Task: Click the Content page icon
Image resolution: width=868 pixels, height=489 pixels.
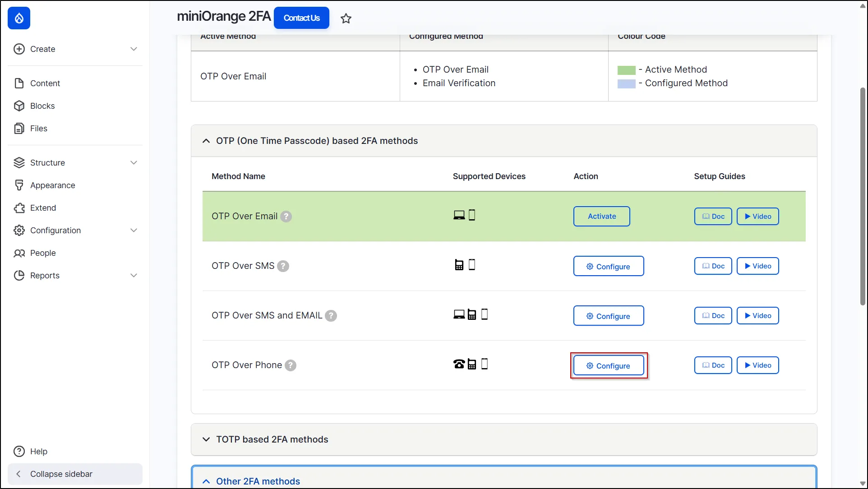Action: click(19, 83)
